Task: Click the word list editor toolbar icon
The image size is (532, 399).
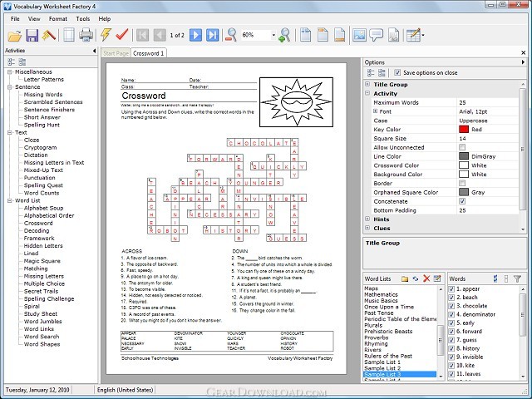Action: pos(414,35)
